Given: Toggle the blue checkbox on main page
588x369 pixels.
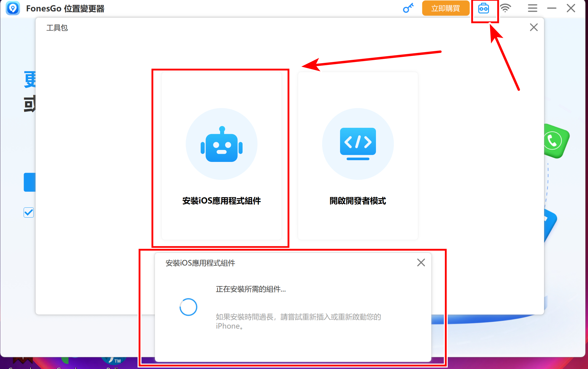Looking at the screenshot, I should (x=29, y=212).
